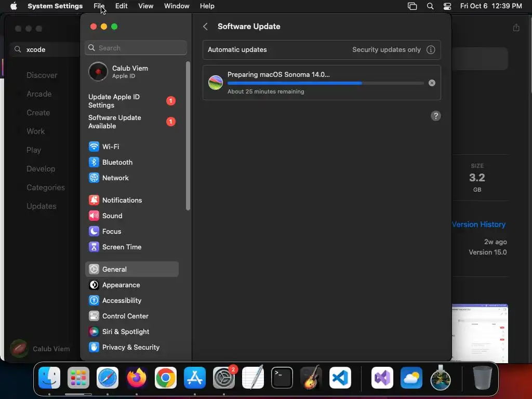
Task: Open Launchpad from the Dock
Action: [x=78, y=378]
